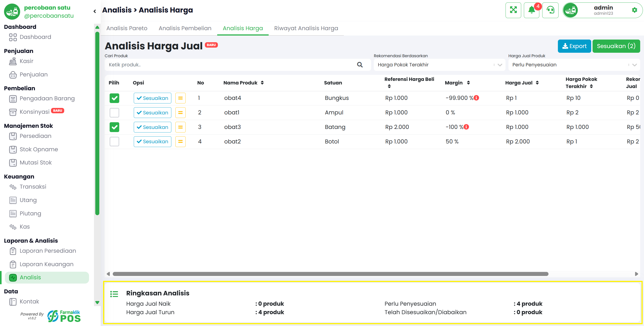Click the Pengadaan Barang icon
644x326 pixels.
(x=13, y=99)
